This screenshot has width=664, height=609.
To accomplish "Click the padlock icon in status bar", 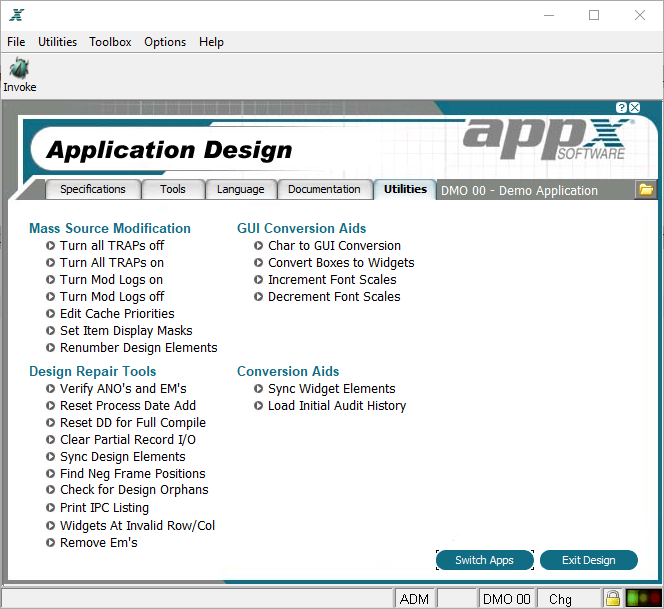I will tap(613, 598).
